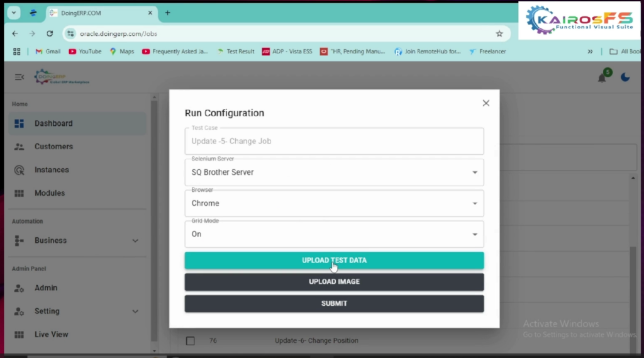The height and width of the screenshot is (358, 644).
Task: Click the Modules grid icon
Action: [x=19, y=193]
